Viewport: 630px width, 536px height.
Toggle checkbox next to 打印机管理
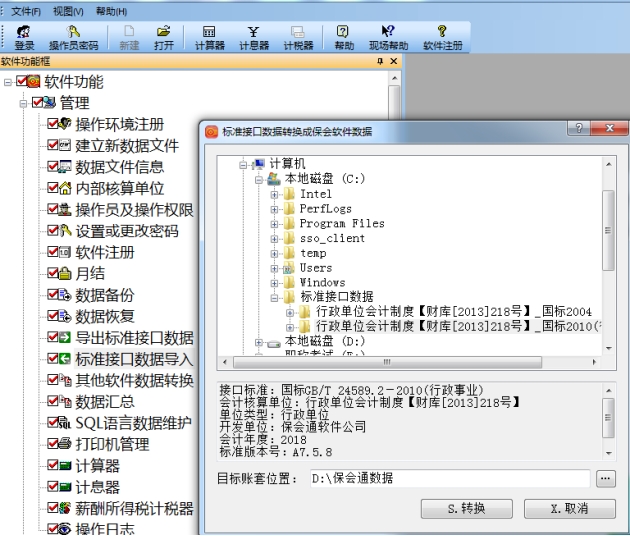(x=54, y=444)
